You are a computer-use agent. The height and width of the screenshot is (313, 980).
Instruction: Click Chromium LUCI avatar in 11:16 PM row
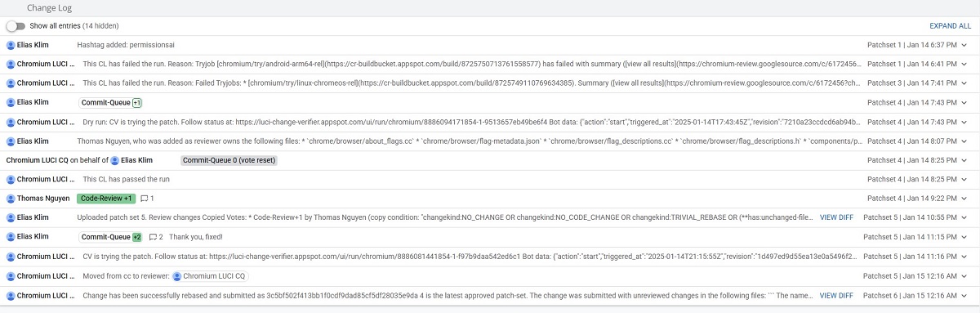11,256
